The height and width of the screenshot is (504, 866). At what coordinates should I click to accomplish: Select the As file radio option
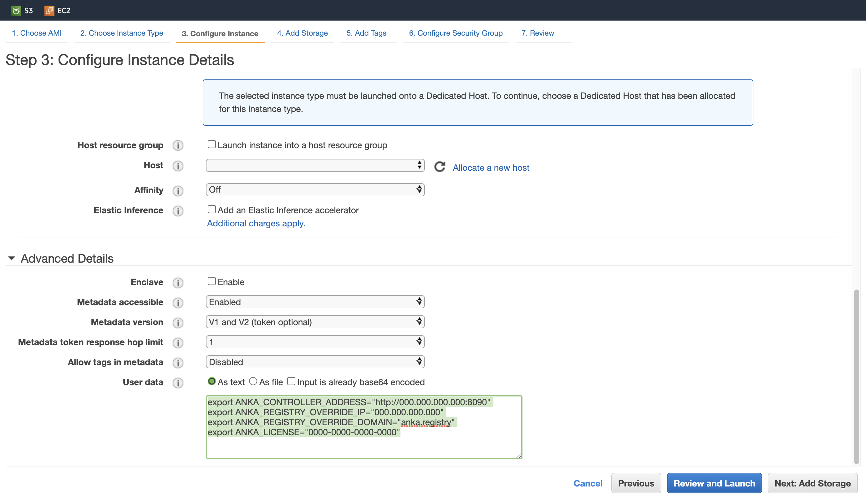click(253, 381)
